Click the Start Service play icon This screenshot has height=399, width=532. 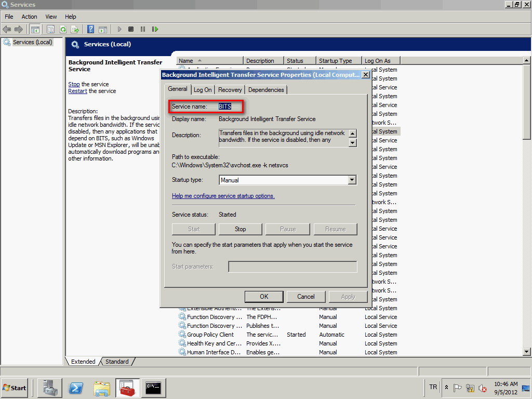[x=119, y=29]
